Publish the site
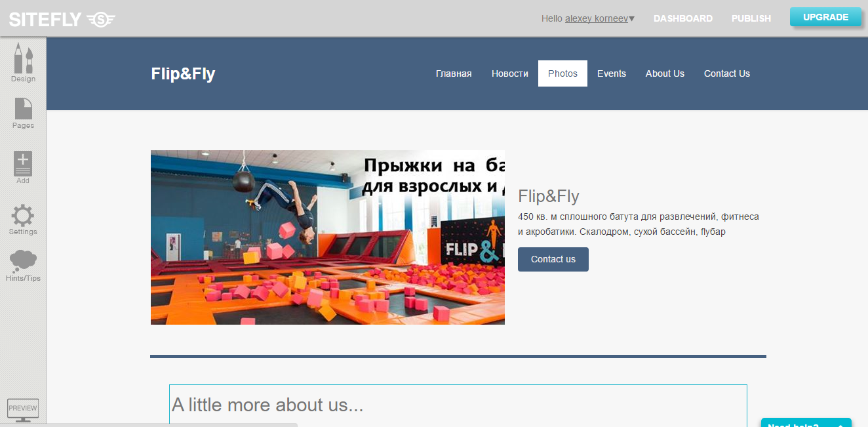 point(751,18)
